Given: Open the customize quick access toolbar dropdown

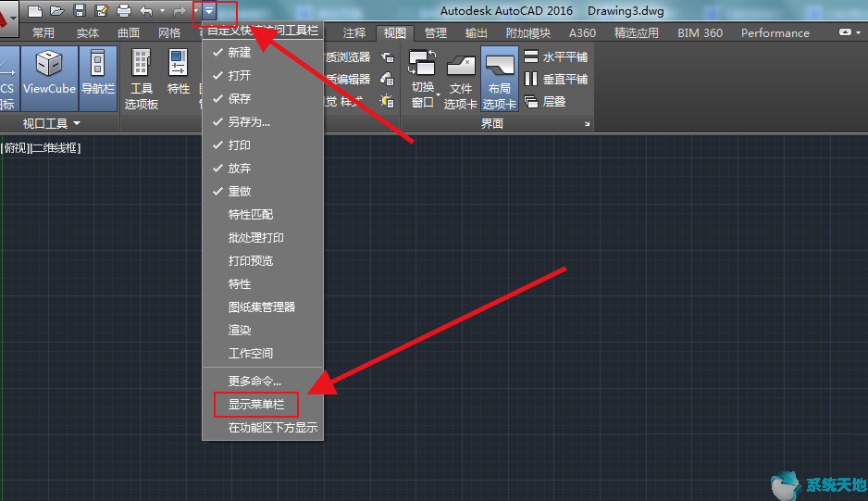Looking at the screenshot, I should tap(209, 10).
